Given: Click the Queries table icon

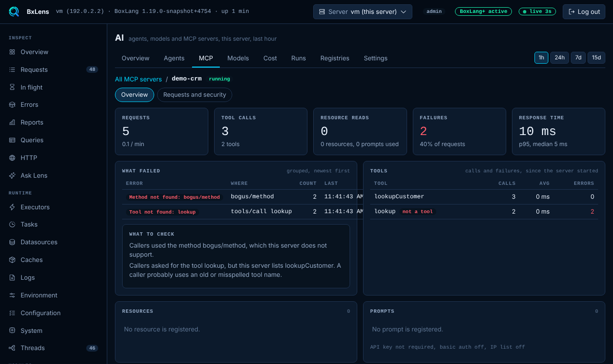Looking at the screenshot, I should pyautogui.click(x=12, y=140).
